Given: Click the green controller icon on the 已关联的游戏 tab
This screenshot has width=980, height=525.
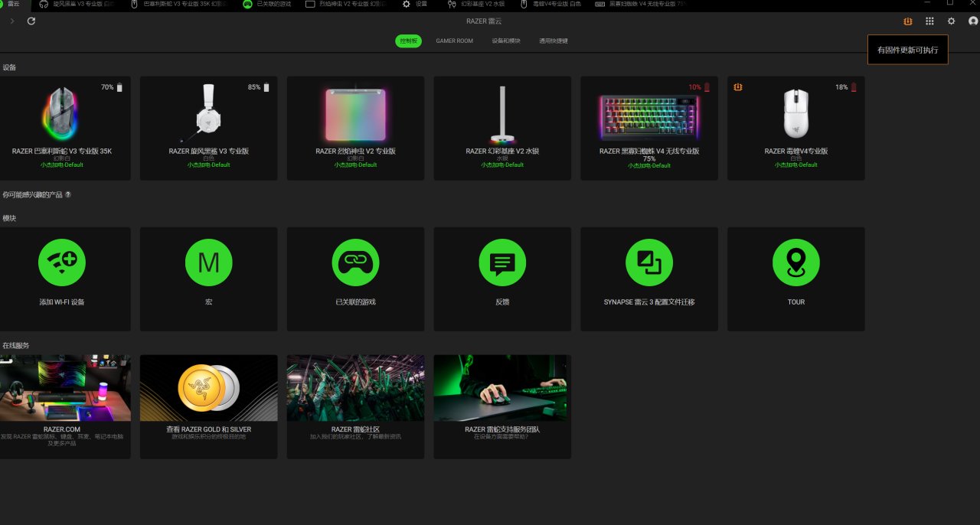Looking at the screenshot, I should (247, 4).
